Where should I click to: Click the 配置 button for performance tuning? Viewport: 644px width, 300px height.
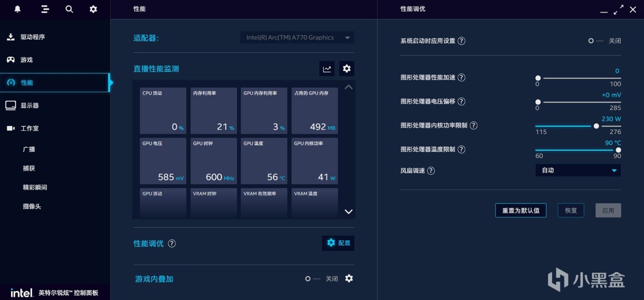click(x=338, y=243)
